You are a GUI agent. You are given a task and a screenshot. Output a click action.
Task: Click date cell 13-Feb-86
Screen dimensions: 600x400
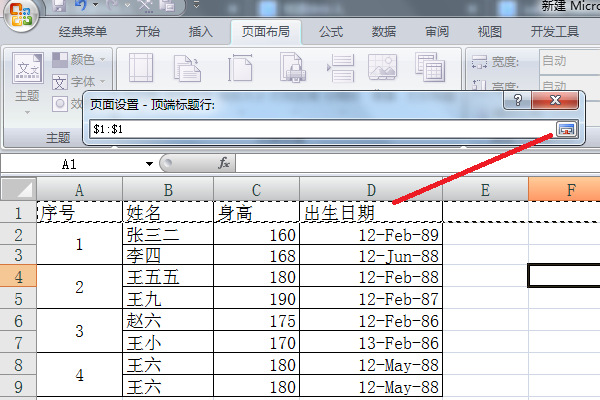[x=371, y=342]
